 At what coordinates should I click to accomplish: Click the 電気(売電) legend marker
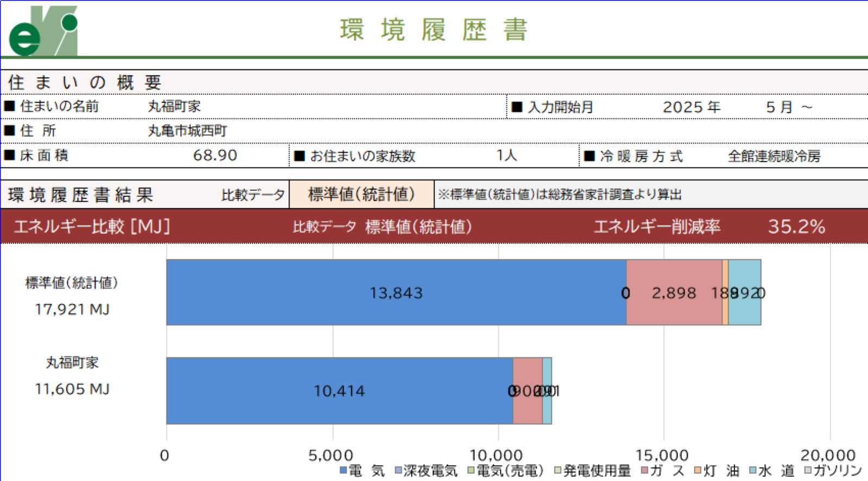(x=471, y=470)
